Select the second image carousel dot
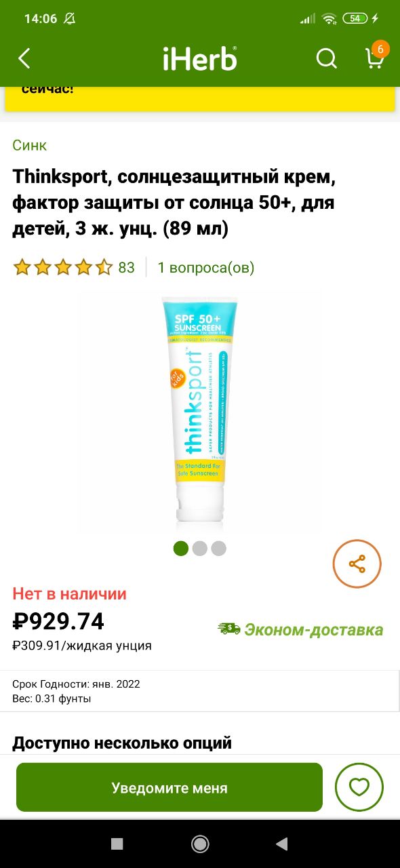Image resolution: width=400 pixels, height=868 pixels. (x=199, y=548)
